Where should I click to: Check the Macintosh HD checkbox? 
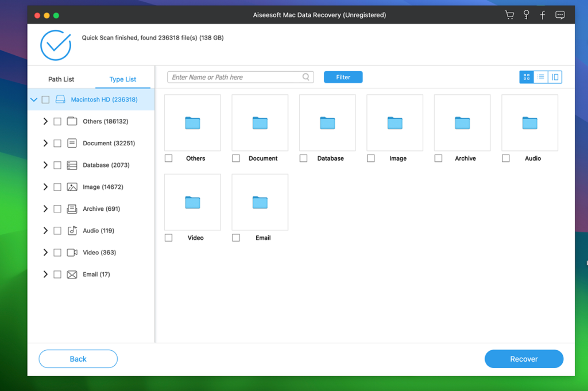[45, 99]
